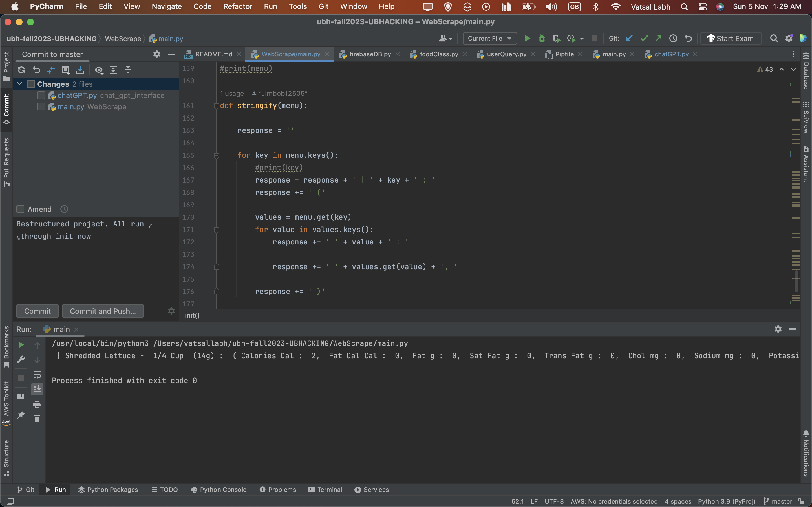The width and height of the screenshot is (812, 507).
Task: Click the Git push arrow icon
Action: pos(658,39)
